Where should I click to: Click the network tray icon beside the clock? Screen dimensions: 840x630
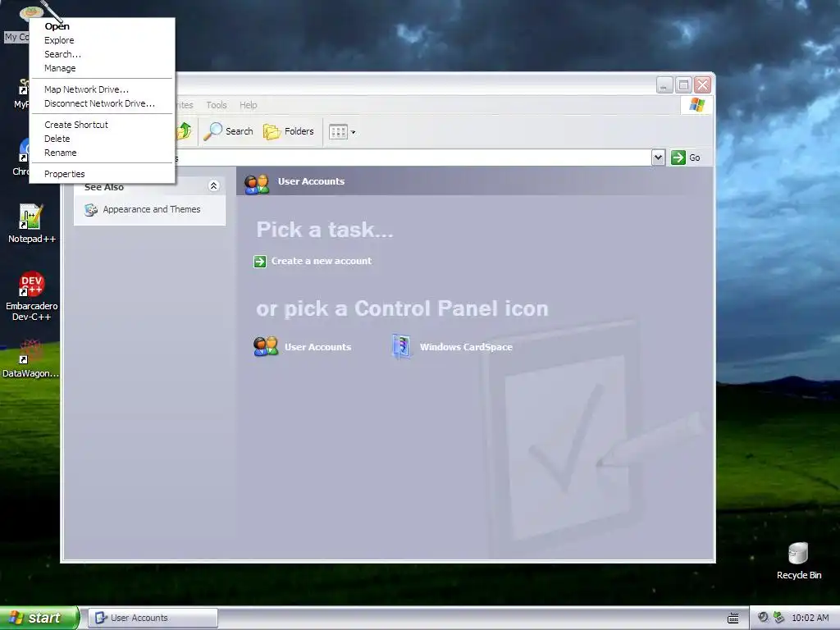779,618
